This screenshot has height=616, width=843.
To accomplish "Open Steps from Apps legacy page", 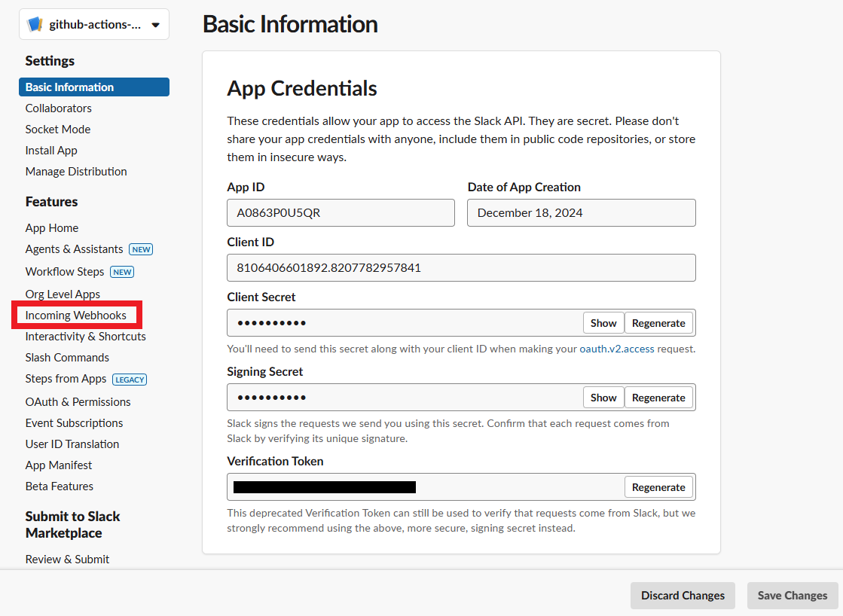I will [66, 379].
